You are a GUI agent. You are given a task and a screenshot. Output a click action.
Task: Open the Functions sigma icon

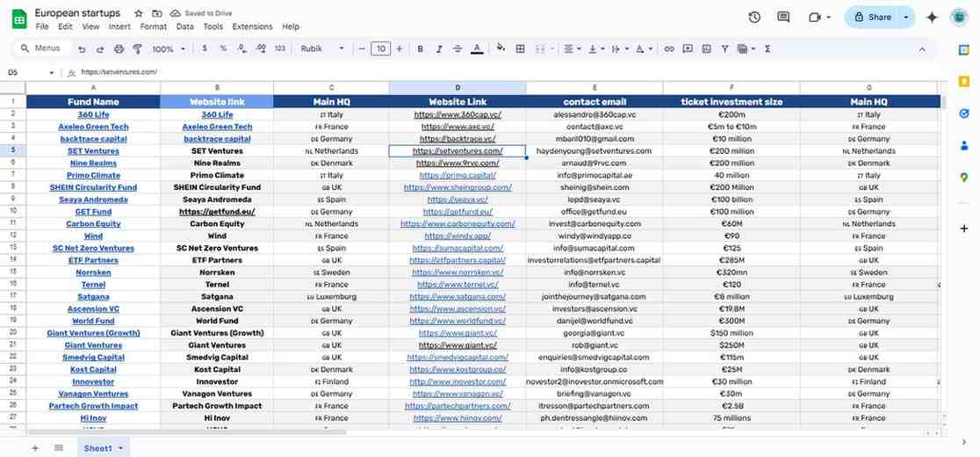tap(767, 48)
